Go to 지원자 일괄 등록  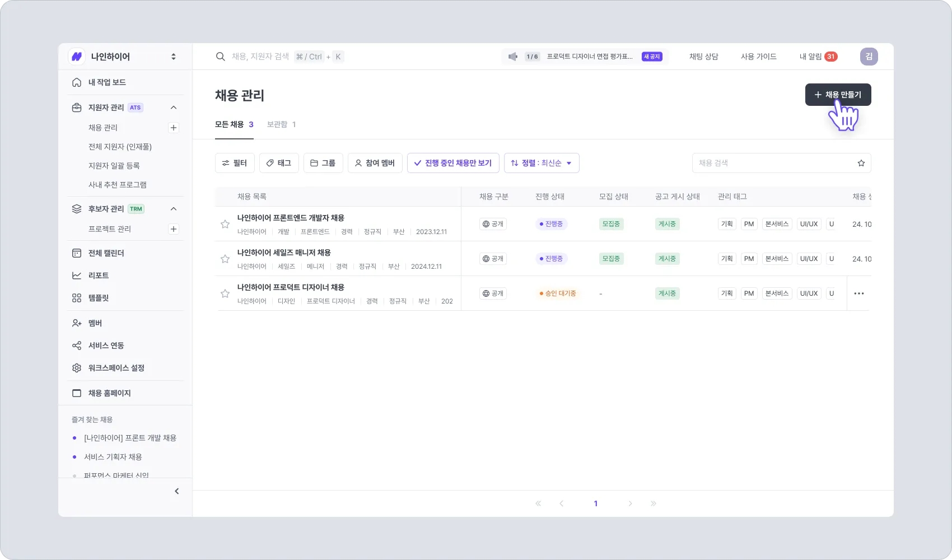(114, 166)
